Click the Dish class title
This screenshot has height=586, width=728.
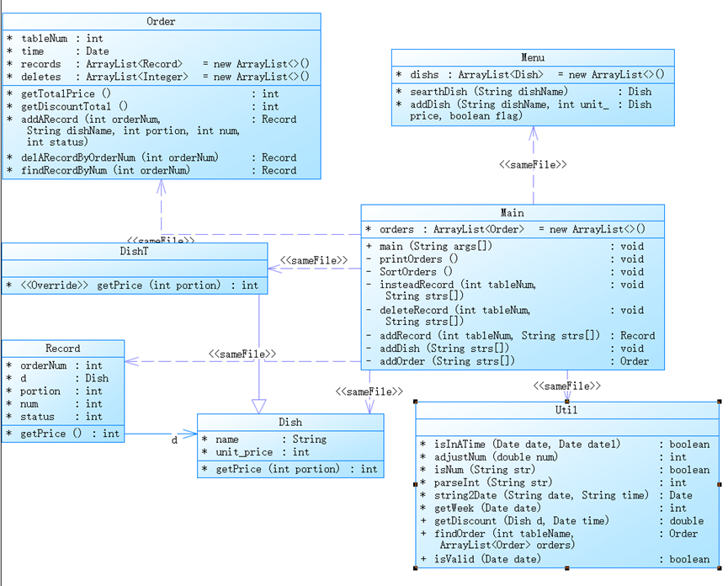click(x=290, y=422)
